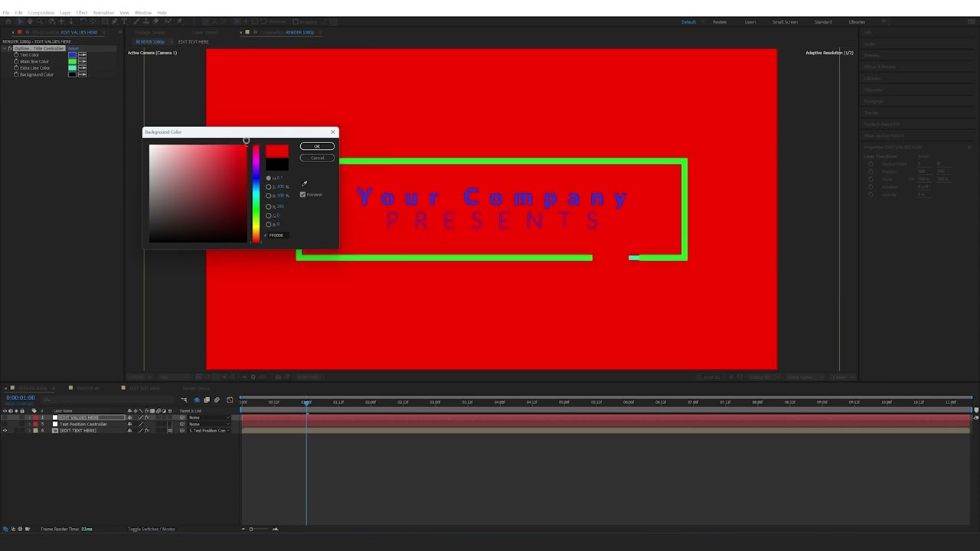Cancel the Background Color dialog
The image size is (980, 551).
[x=317, y=158]
